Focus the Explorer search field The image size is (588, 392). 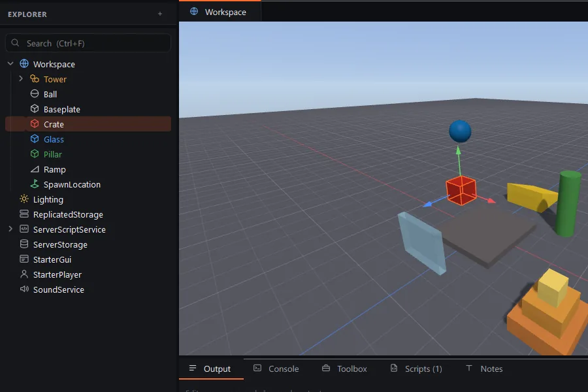[88, 43]
